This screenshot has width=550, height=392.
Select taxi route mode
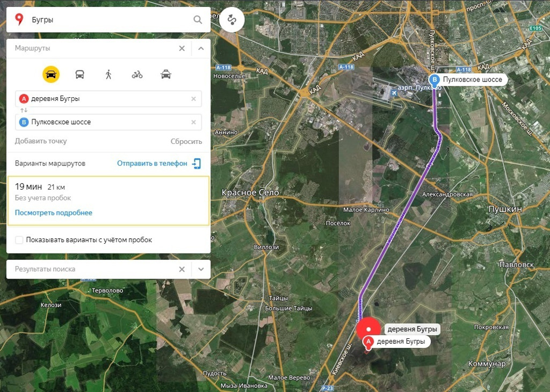pyautogui.click(x=166, y=74)
